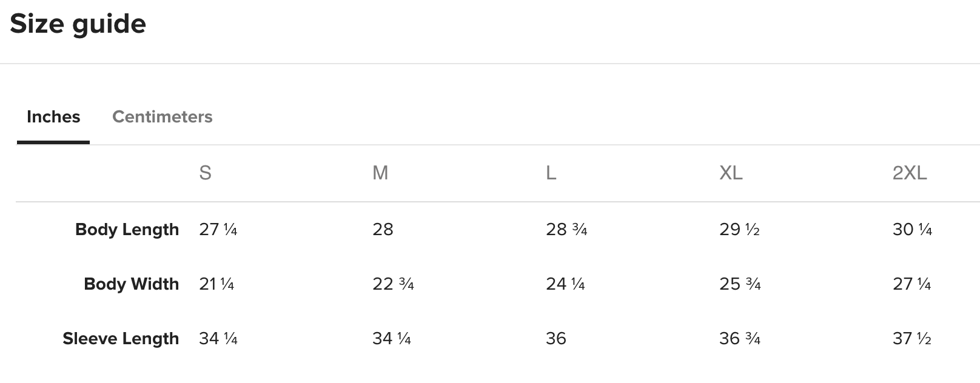
Task: Click Body Length value for size XL
Action: pyautogui.click(x=739, y=229)
